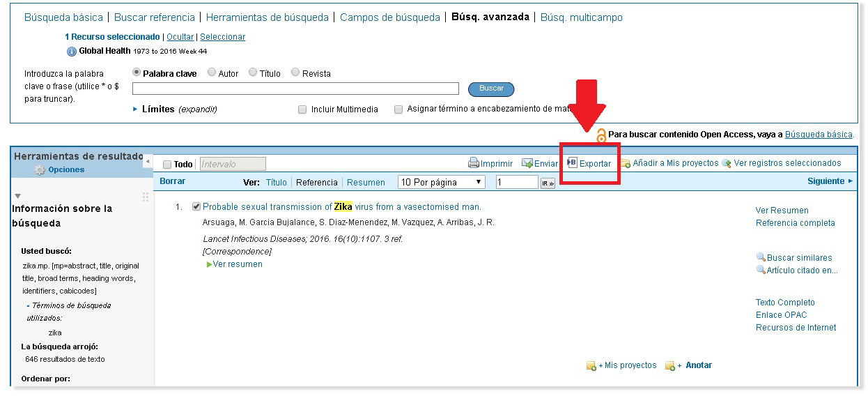The image size is (868, 396).
Task: Check the Todo select-all checkbox
Action: [167, 165]
